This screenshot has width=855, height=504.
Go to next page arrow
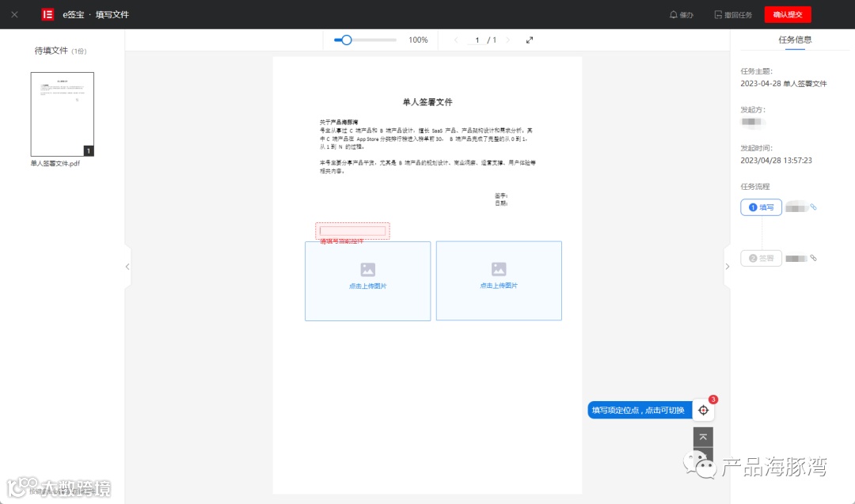507,40
